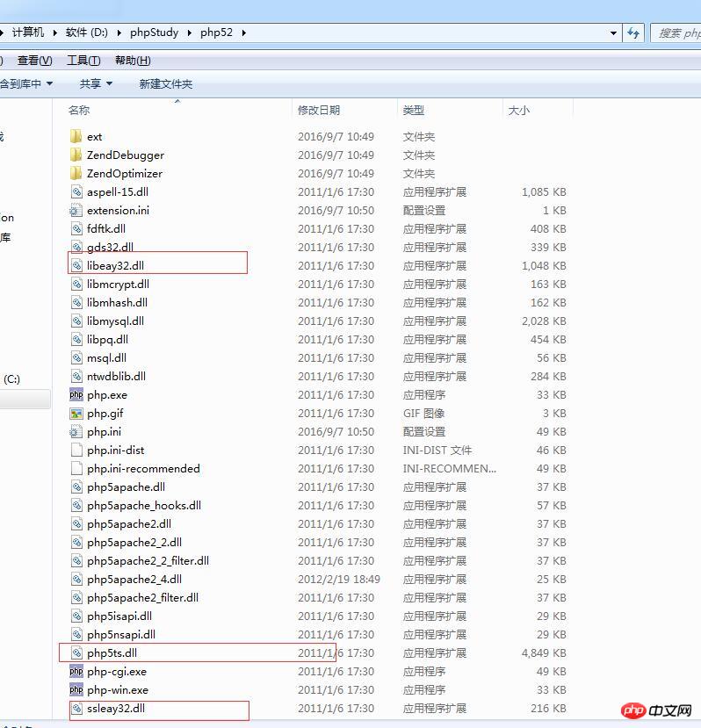Click in the search php52 box
The height and width of the screenshot is (728, 701).
point(676,33)
